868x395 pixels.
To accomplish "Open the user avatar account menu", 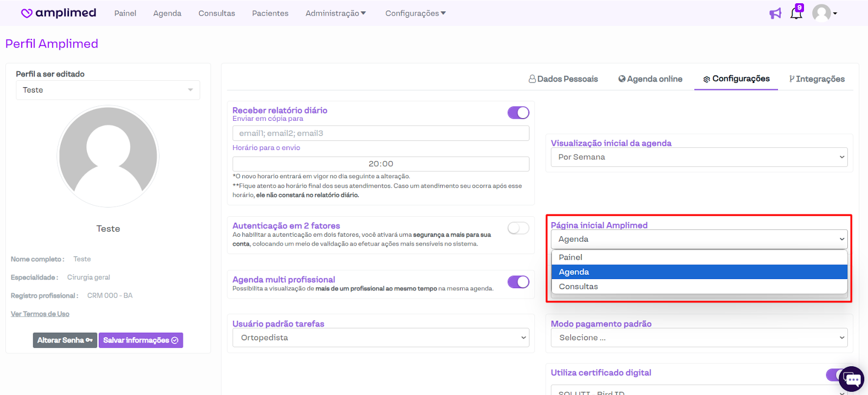I will (x=824, y=13).
